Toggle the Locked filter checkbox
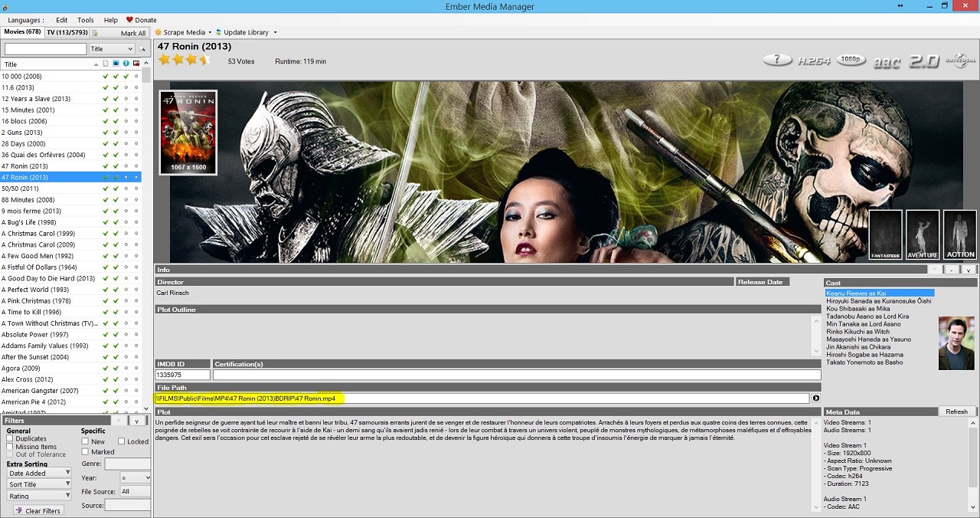This screenshot has height=518, width=980. pos(122,441)
